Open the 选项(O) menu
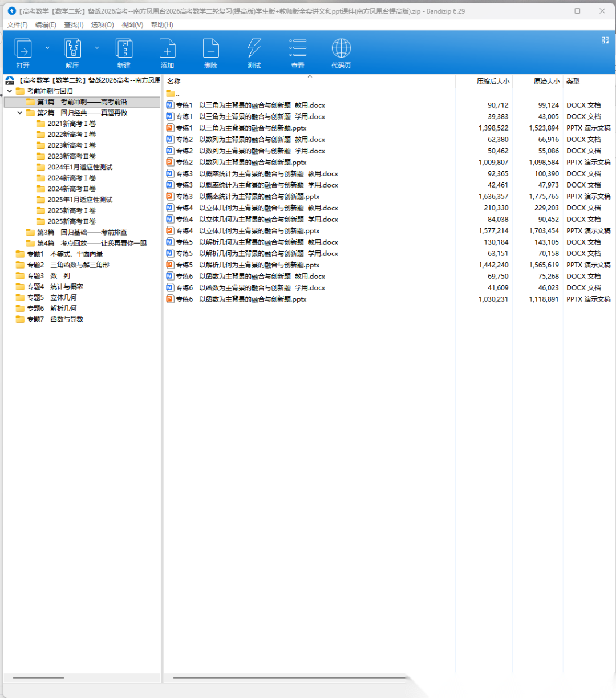The width and height of the screenshot is (616, 698). [x=102, y=25]
